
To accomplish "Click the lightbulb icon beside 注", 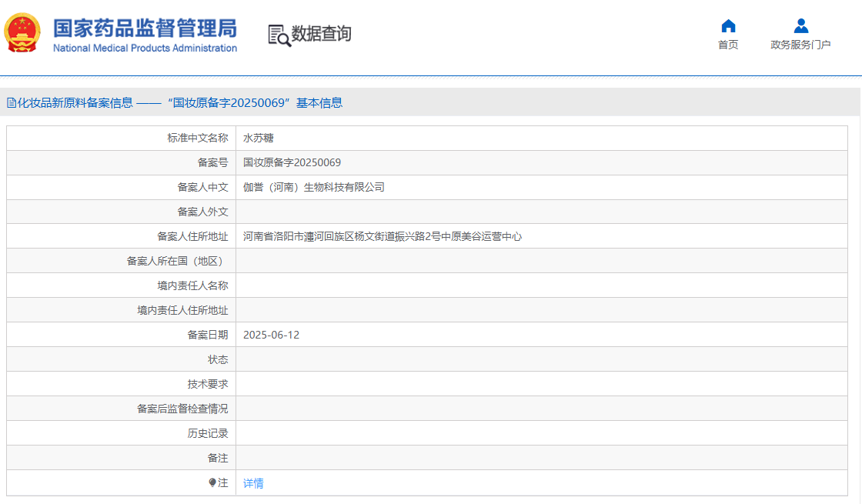I will coord(212,482).
